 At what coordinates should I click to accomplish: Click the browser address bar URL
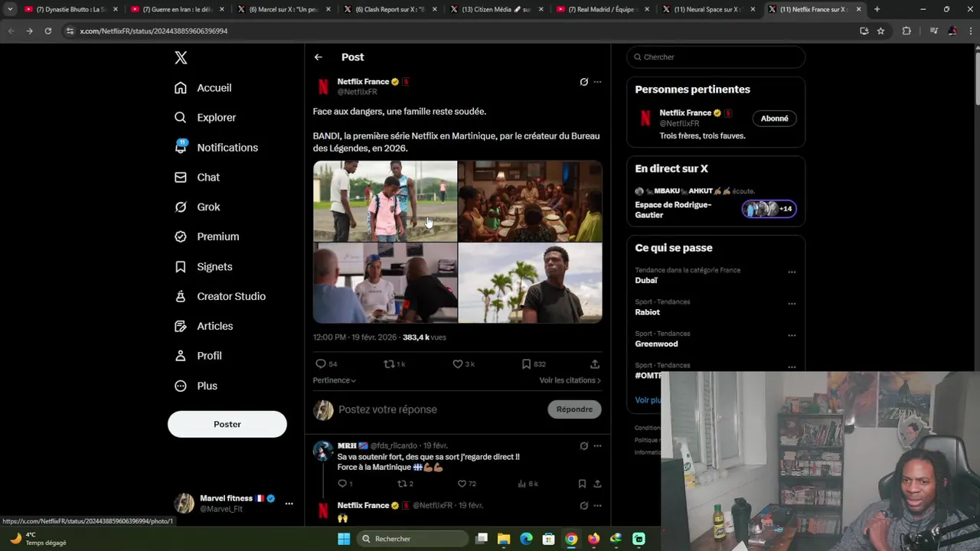pos(154,31)
